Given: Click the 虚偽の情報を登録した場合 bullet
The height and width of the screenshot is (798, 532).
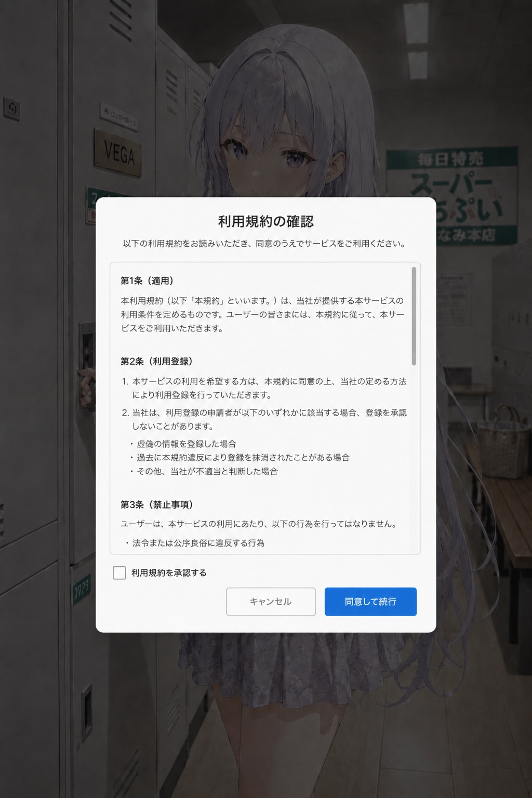Looking at the screenshot, I should [182, 444].
